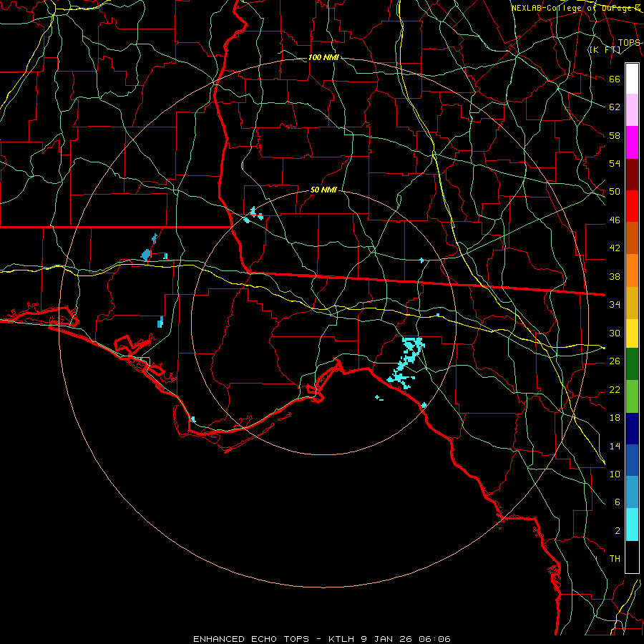Image resolution: width=644 pixels, height=644 pixels.
Task: Select legend value 42
Action: (615, 248)
